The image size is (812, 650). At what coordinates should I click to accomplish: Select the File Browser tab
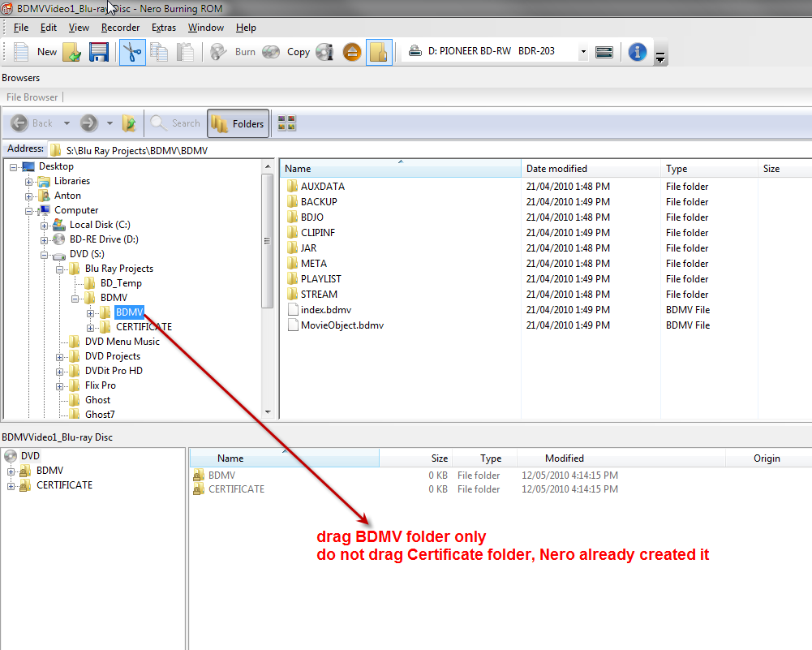pyautogui.click(x=32, y=97)
